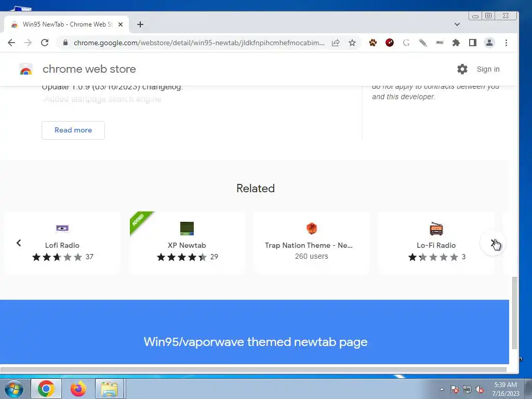Viewport: 532px width, 399px height.
Task: Open Chrome's three-dot menu
Action: [506, 43]
